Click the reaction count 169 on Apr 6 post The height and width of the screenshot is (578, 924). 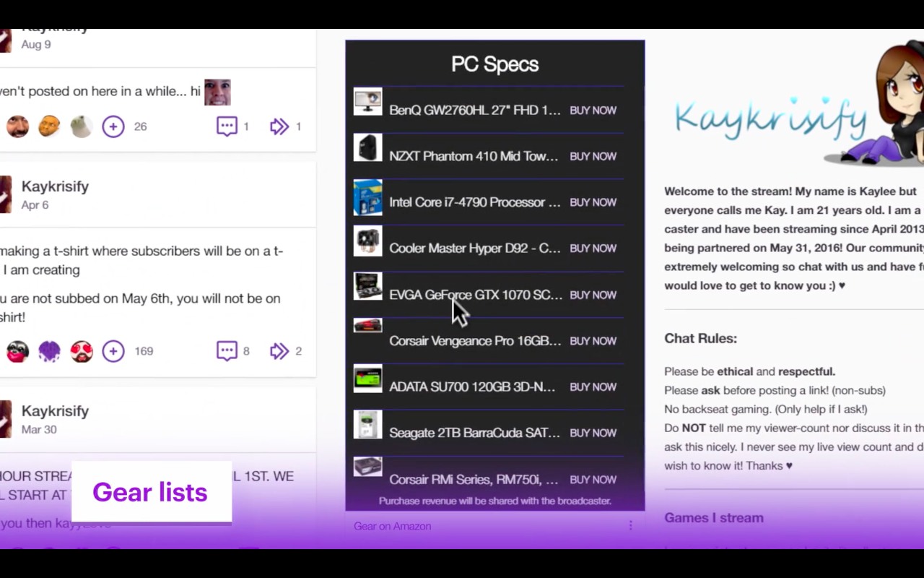click(144, 351)
